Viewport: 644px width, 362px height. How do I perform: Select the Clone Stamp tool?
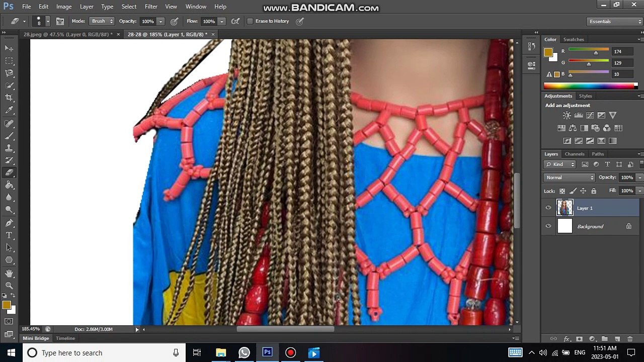pos(9,148)
